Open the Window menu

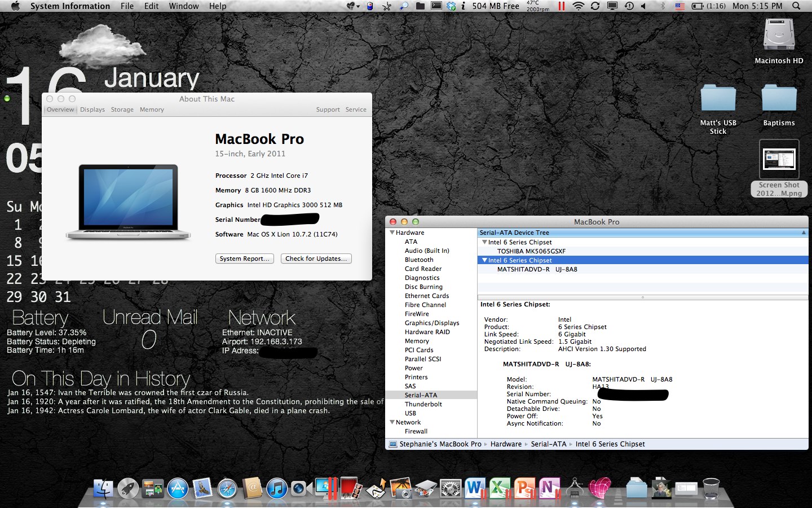tap(184, 6)
